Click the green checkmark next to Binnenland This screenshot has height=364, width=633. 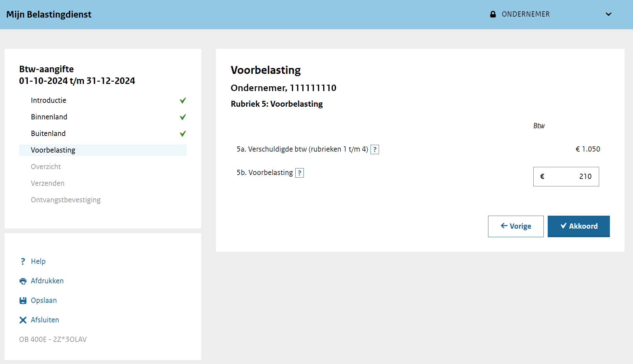183,117
